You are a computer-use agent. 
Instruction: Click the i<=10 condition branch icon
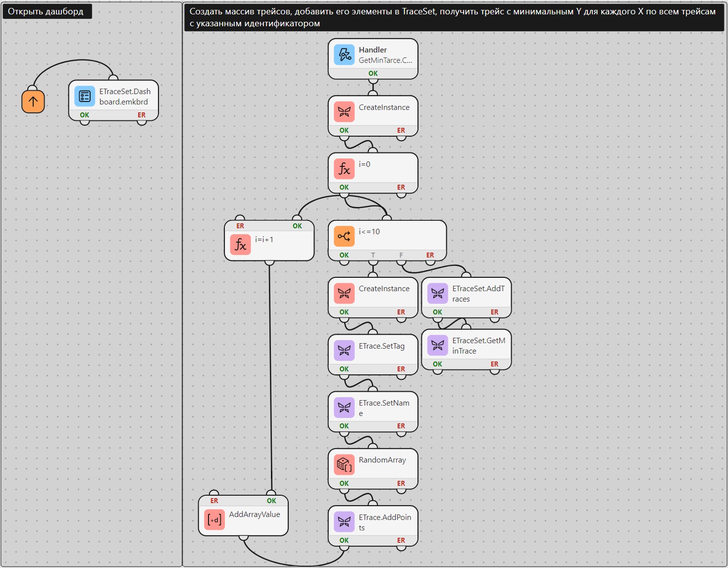(344, 236)
